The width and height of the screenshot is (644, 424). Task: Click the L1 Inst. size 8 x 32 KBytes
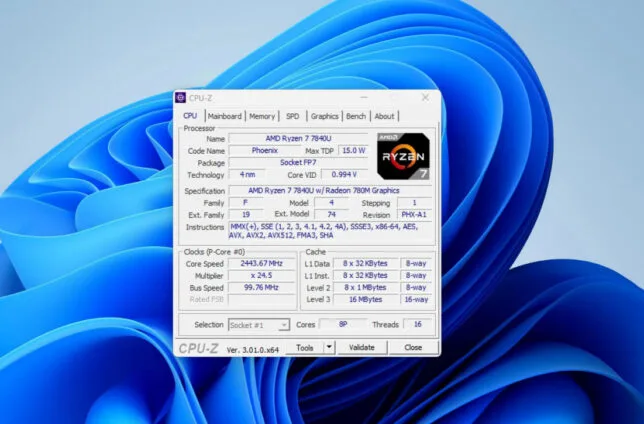(366, 275)
